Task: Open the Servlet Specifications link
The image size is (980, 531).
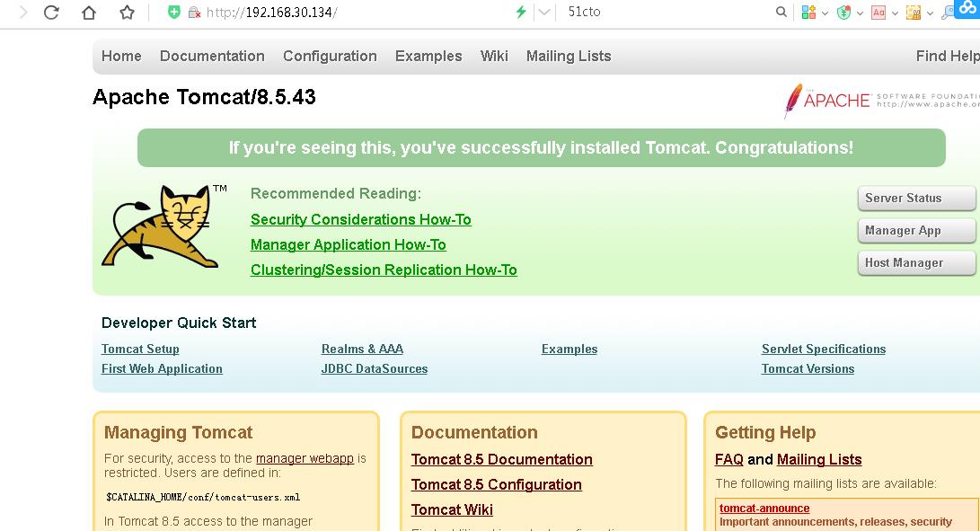Action: pyautogui.click(x=823, y=349)
